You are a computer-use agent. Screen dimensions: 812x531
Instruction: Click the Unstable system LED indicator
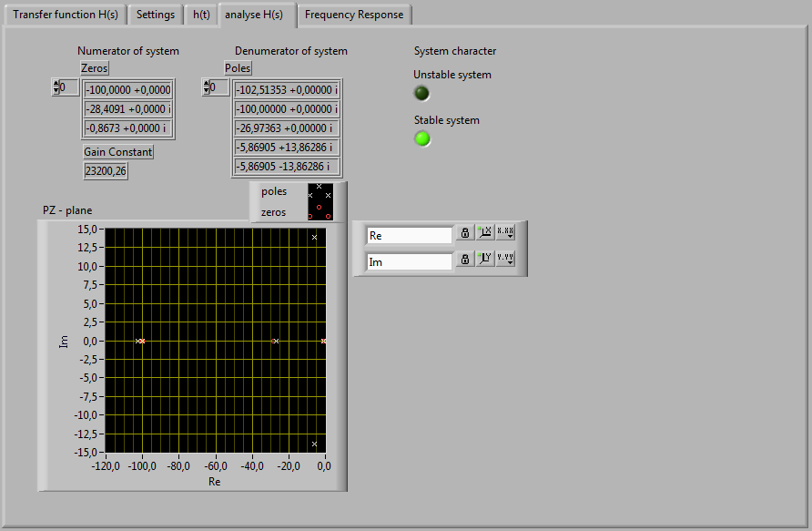(422, 93)
